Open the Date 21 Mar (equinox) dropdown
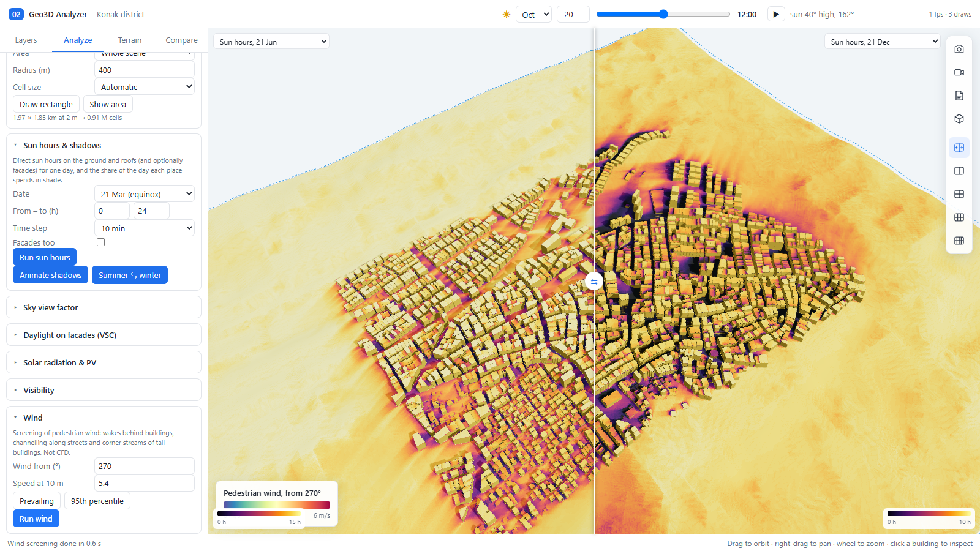Viewport: 980px width, 551px height. click(145, 194)
